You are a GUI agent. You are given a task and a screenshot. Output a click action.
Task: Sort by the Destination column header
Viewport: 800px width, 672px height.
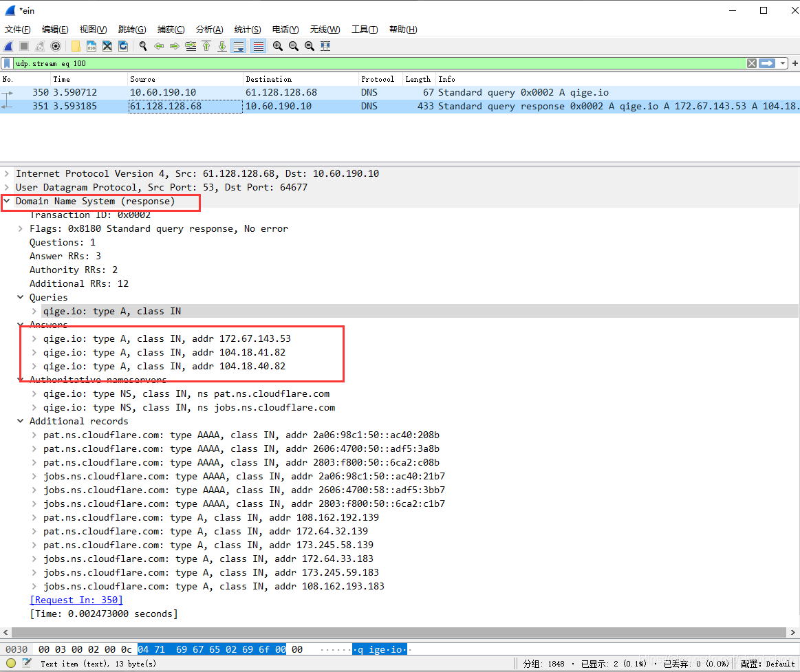point(301,79)
